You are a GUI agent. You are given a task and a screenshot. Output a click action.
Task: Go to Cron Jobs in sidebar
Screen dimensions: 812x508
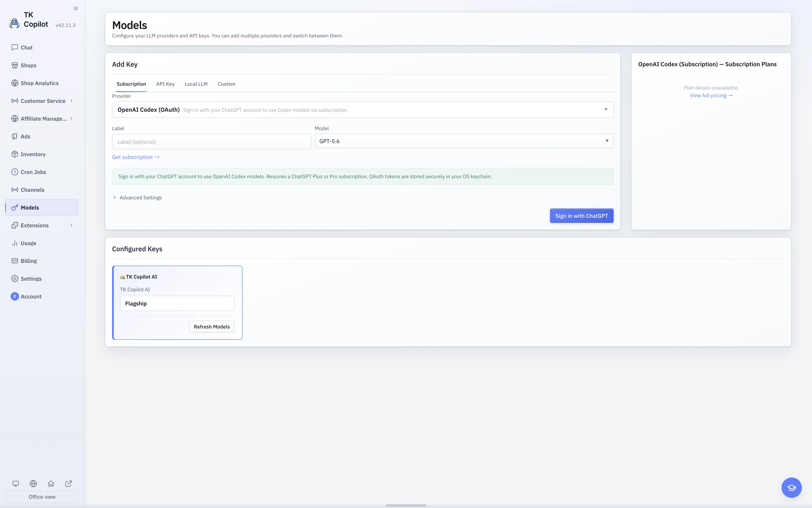[x=42, y=172]
